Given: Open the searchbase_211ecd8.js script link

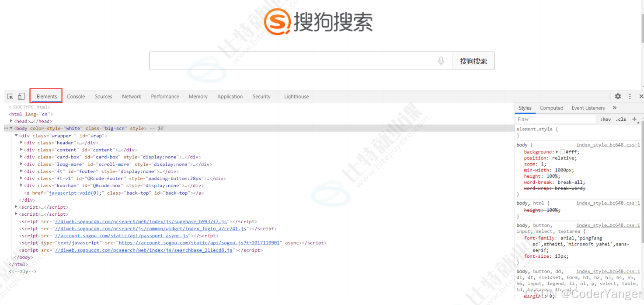Looking at the screenshot, I should click(x=143, y=250).
